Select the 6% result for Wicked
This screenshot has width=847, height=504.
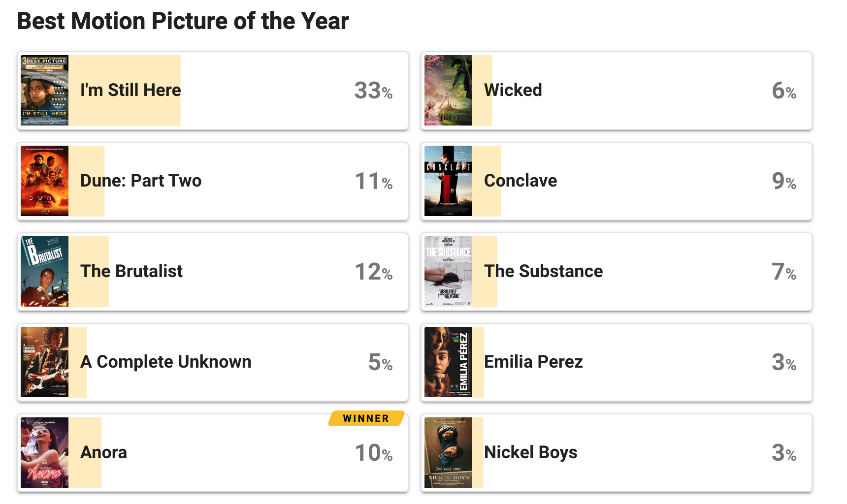[x=784, y=91]
